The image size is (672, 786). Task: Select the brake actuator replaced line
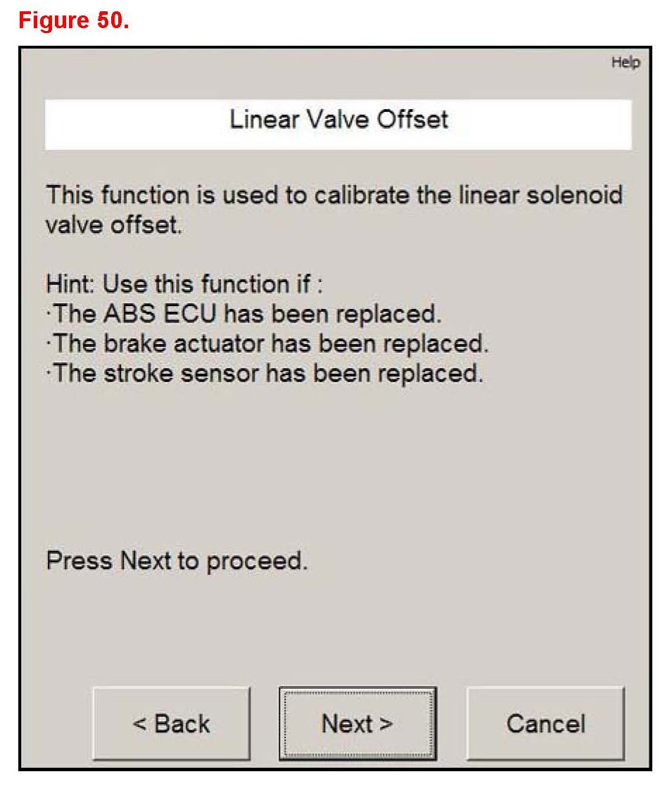[x=266, y=343]
